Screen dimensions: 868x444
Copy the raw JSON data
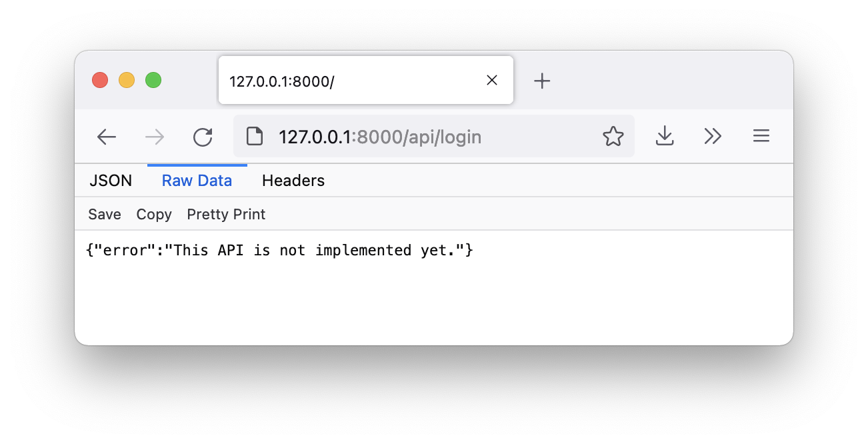point(154,214)
